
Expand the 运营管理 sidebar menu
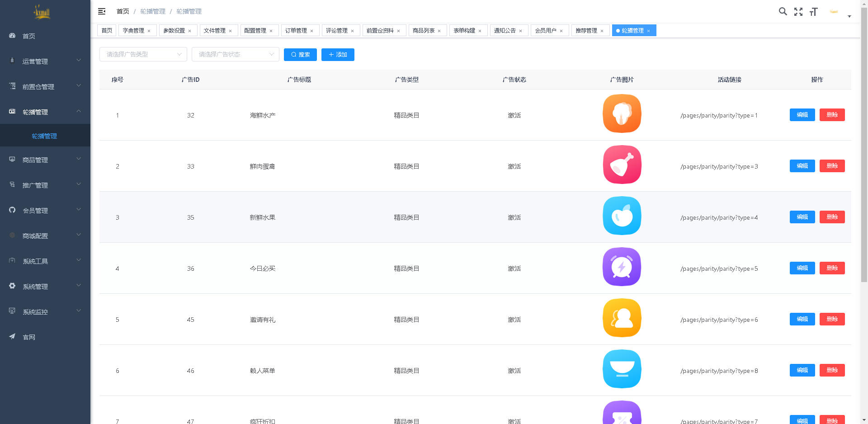(45, 61)
